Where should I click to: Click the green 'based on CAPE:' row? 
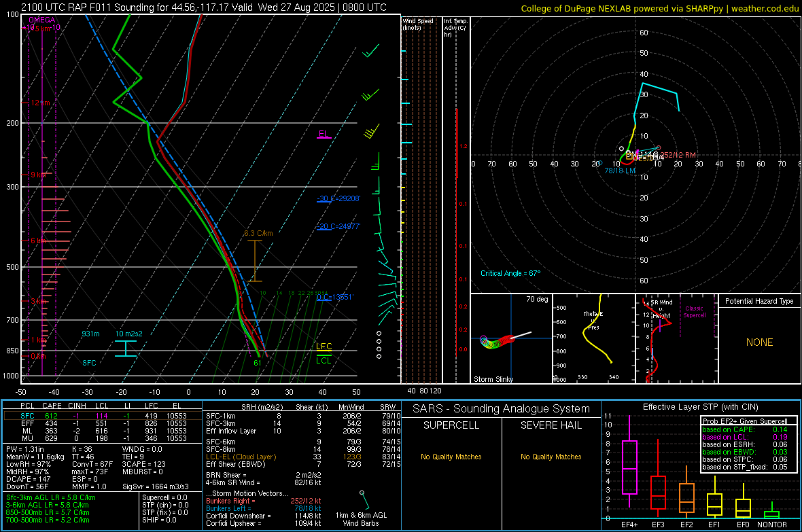click(745, 429)
